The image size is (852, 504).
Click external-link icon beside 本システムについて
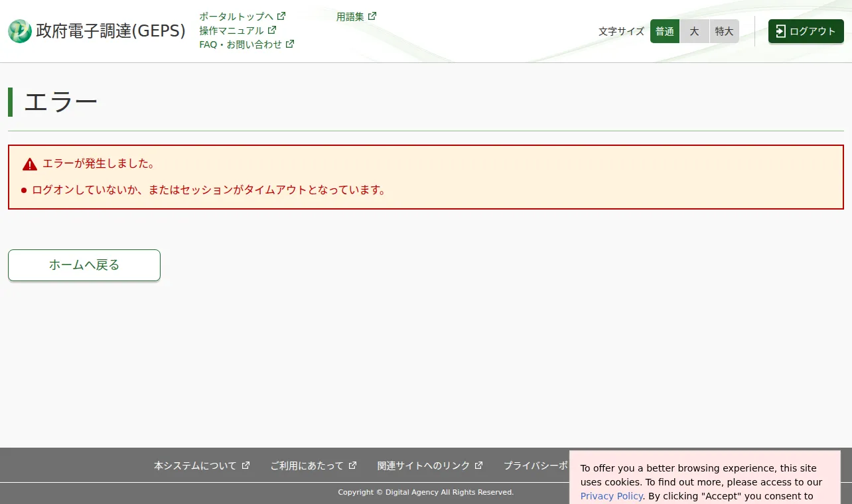(246, 466)
